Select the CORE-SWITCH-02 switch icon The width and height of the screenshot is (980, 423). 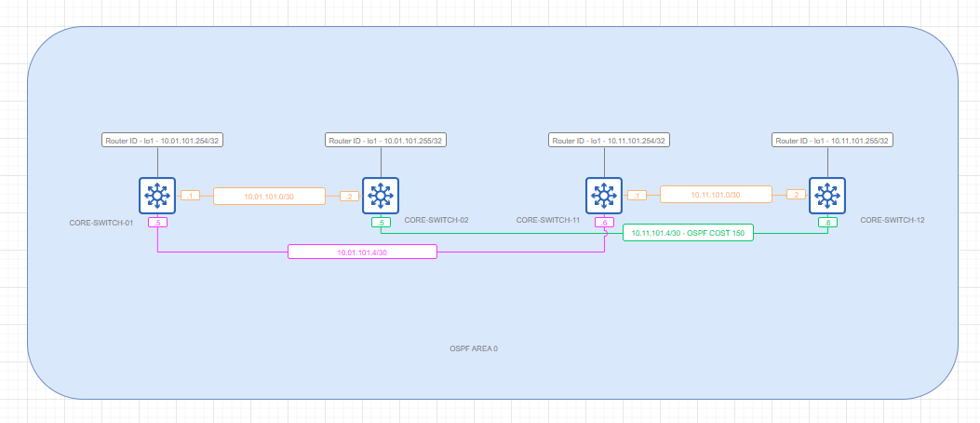(381, 196)
